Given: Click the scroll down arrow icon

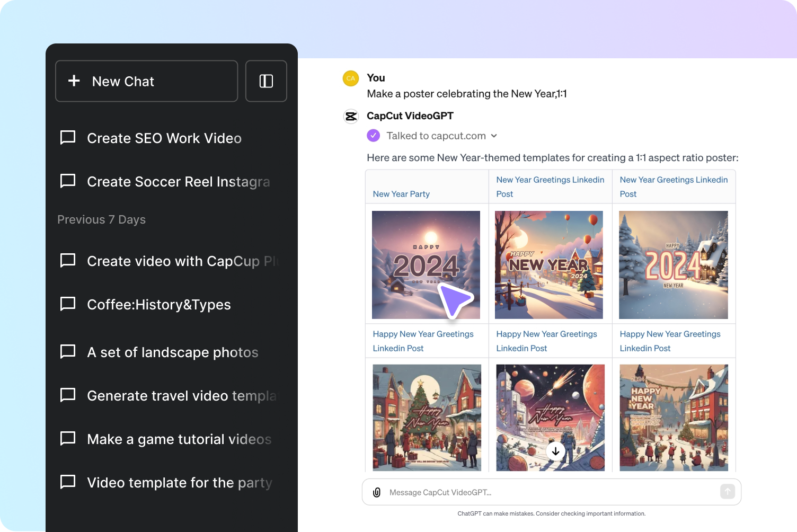Looking at the screenshot, I should (555, 451).
